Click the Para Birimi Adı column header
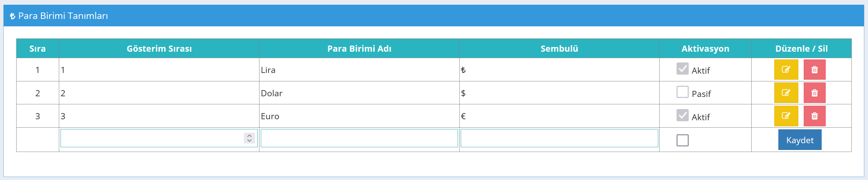Viewport: 868px width, 180px height. tap(359, 49)
